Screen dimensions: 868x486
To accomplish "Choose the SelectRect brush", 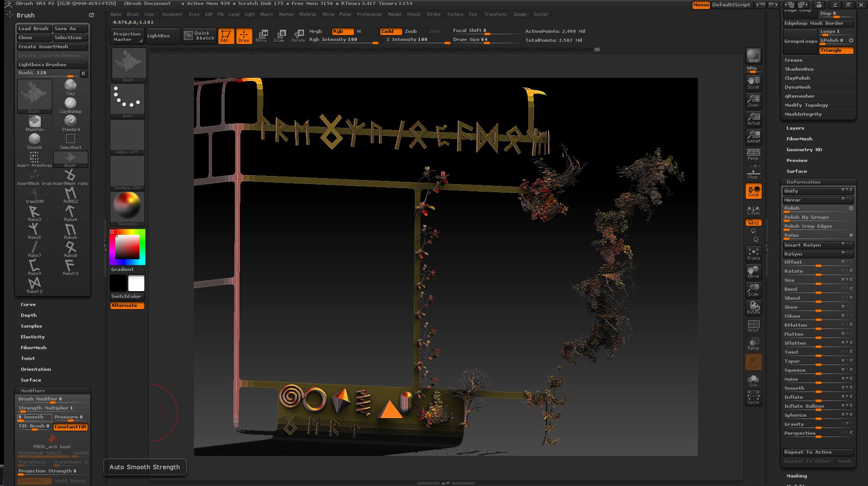I will pos(70,141).
